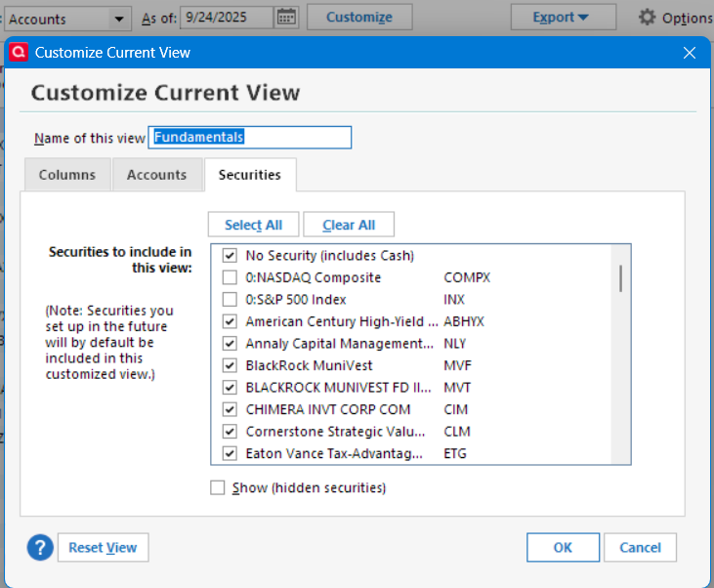Open the Accounts dropdown arrow
This screenshot has height=588, width=714.
[119, 18]
